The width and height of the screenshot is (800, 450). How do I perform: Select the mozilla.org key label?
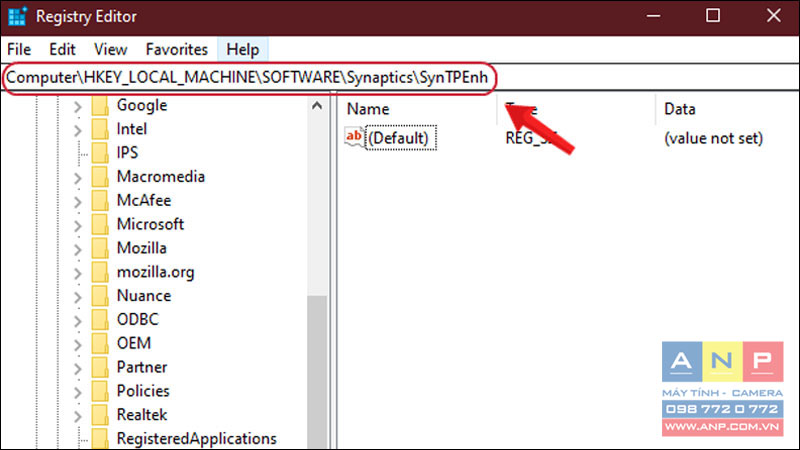click(156, 272)
